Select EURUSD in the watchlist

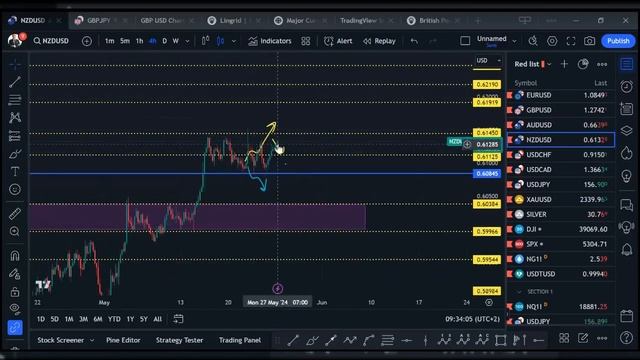tap(560, 95)
